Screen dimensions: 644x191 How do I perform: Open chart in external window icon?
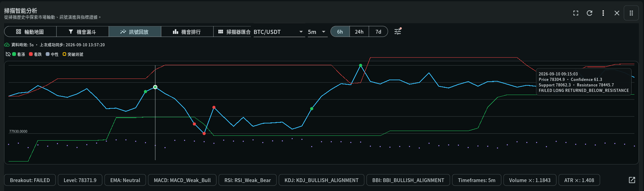[x=632, y=180]
